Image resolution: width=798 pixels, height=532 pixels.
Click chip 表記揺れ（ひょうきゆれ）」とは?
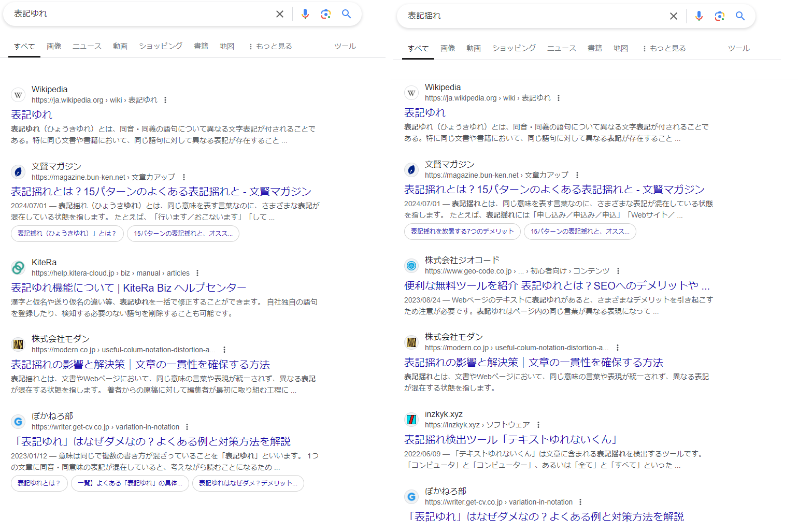pos(67,234)
